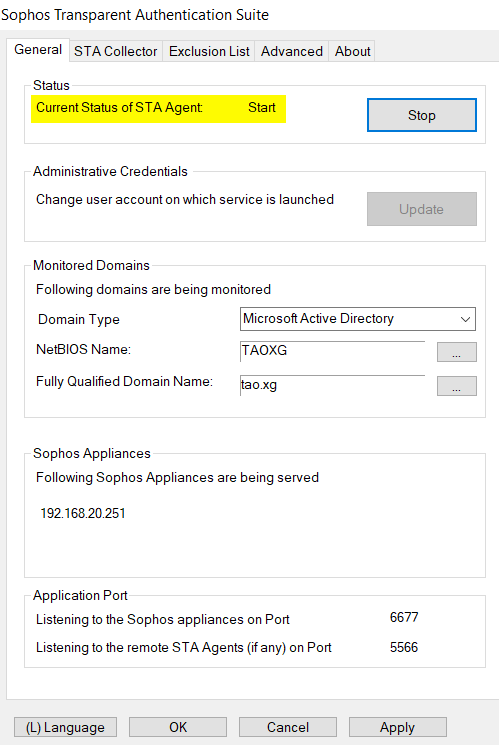The image size is (499, 745).
Task: Switch to the General tab
Action: (38, 50)
